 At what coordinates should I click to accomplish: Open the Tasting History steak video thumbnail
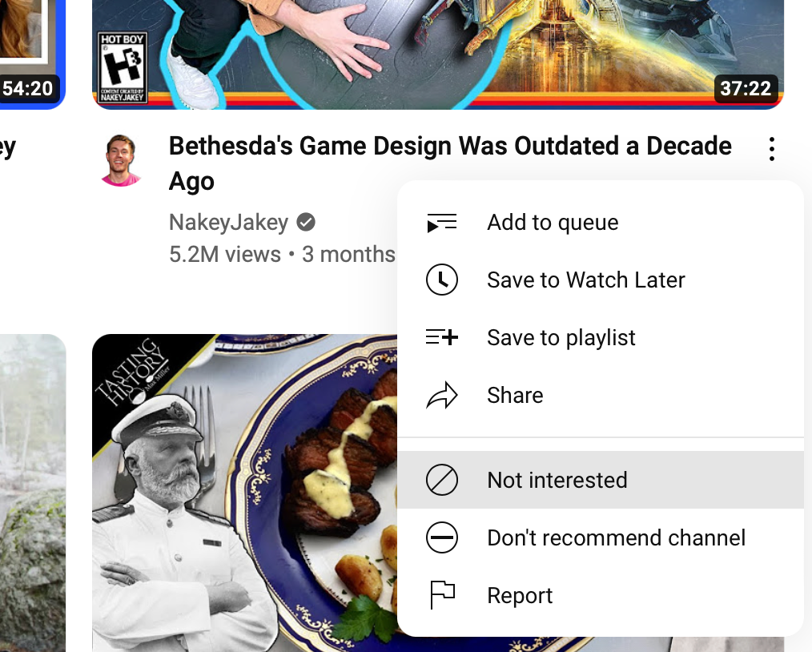coord(244,493)
